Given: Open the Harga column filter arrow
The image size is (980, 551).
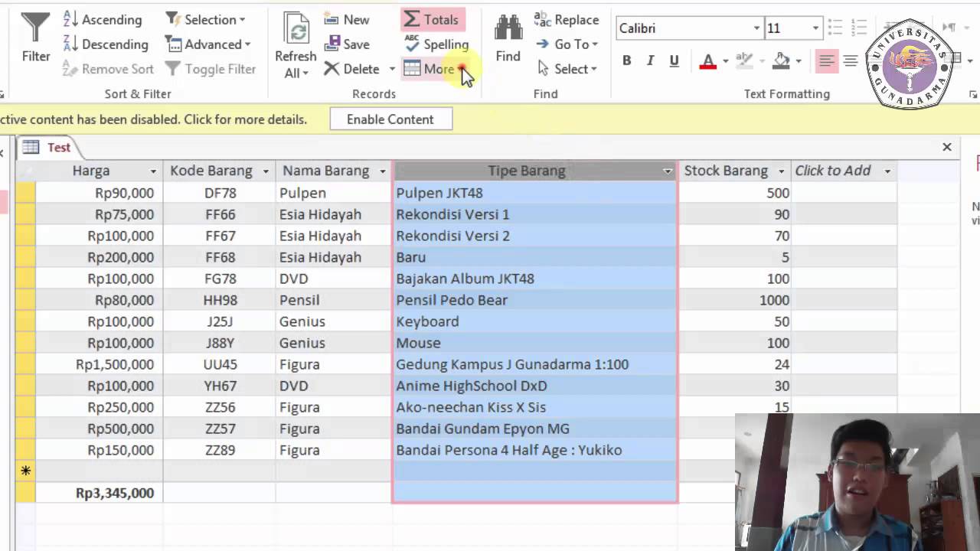Looking at the screenshot, I should [x=153, y=171].
